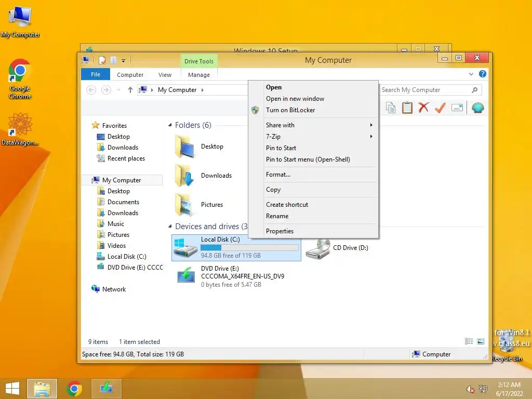Click the clock showing 2:12 AM
Image resolution: width=532 pixels, height=399 pixels.
509,385
